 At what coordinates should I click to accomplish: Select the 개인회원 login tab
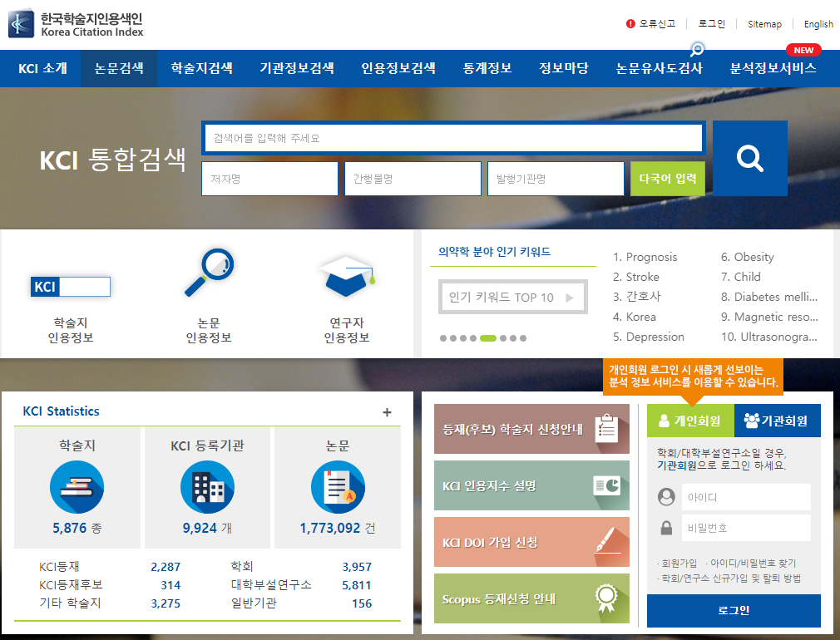pos(690,421)
